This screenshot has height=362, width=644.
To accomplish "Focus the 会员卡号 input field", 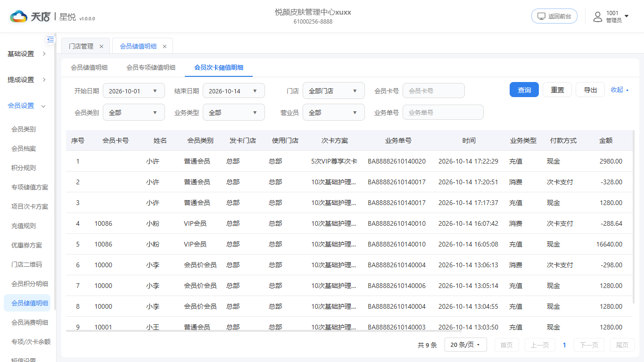I will click(x=434, y=91).
